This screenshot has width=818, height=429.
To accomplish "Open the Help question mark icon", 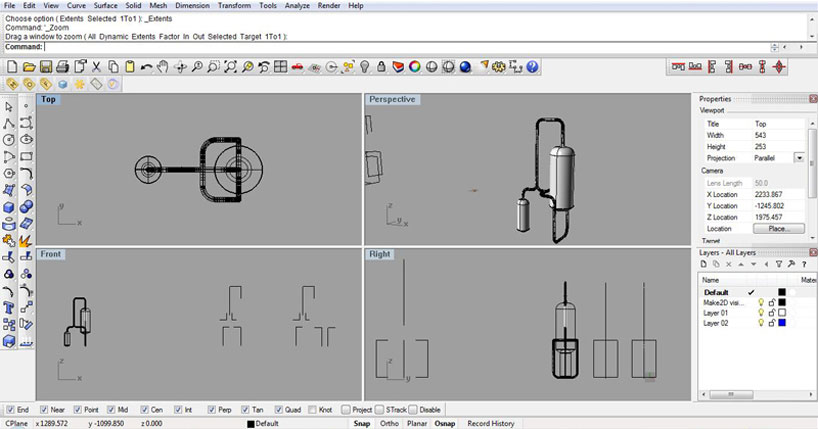I will pos(533,67).
